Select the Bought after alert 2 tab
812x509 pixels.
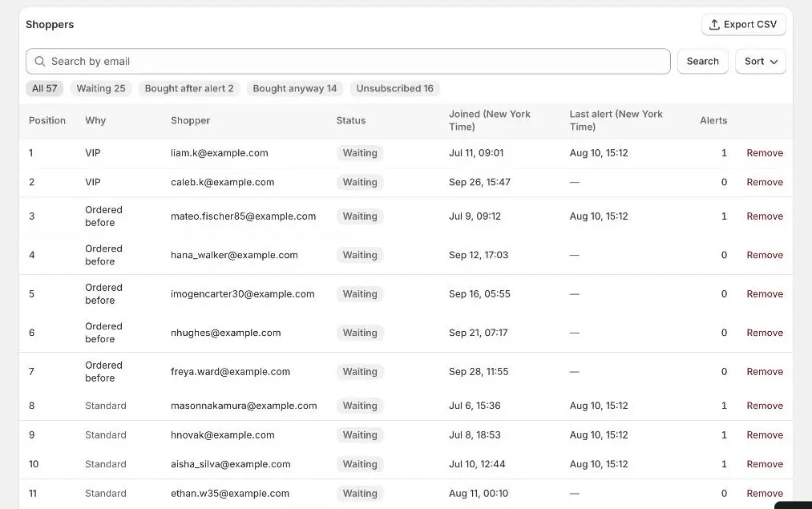coord(189,88)
